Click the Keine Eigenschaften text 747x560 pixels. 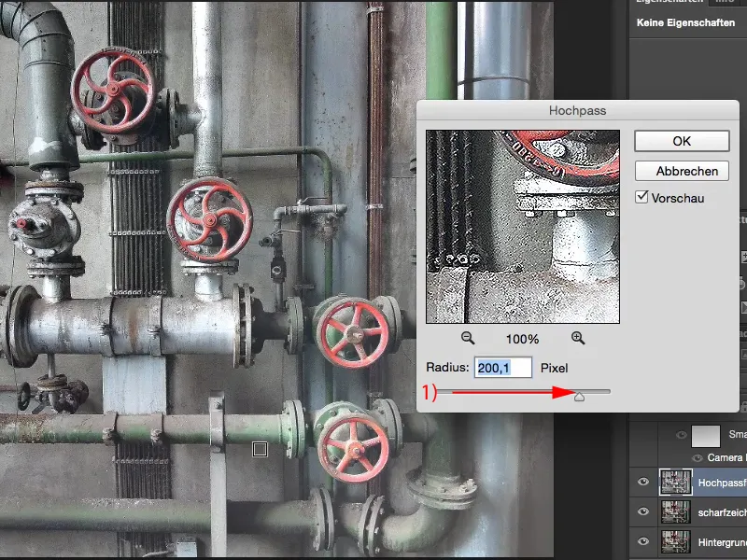685,22
